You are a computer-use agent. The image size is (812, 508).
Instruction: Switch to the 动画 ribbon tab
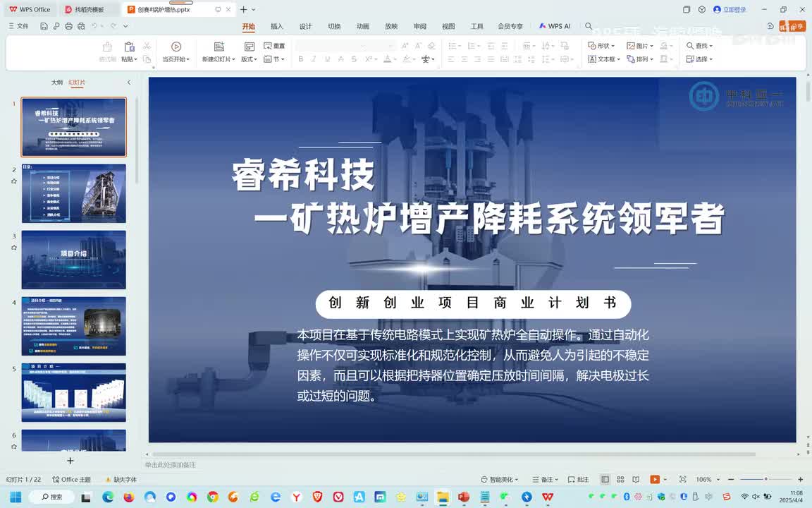(x=362, y=26)
